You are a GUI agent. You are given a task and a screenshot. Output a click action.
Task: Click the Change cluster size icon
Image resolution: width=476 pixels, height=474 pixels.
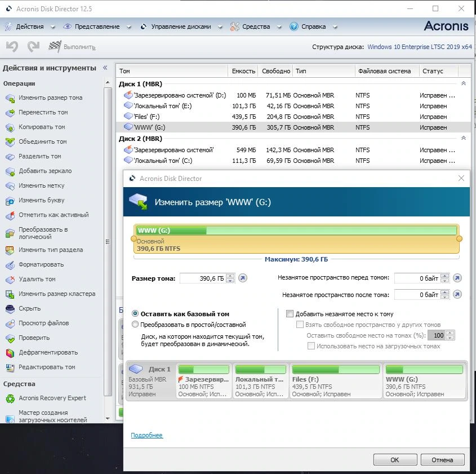(10, 294)
